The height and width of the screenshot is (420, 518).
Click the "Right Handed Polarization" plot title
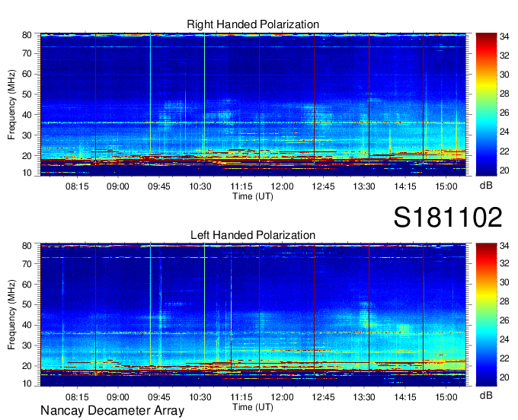coord(253,24)
